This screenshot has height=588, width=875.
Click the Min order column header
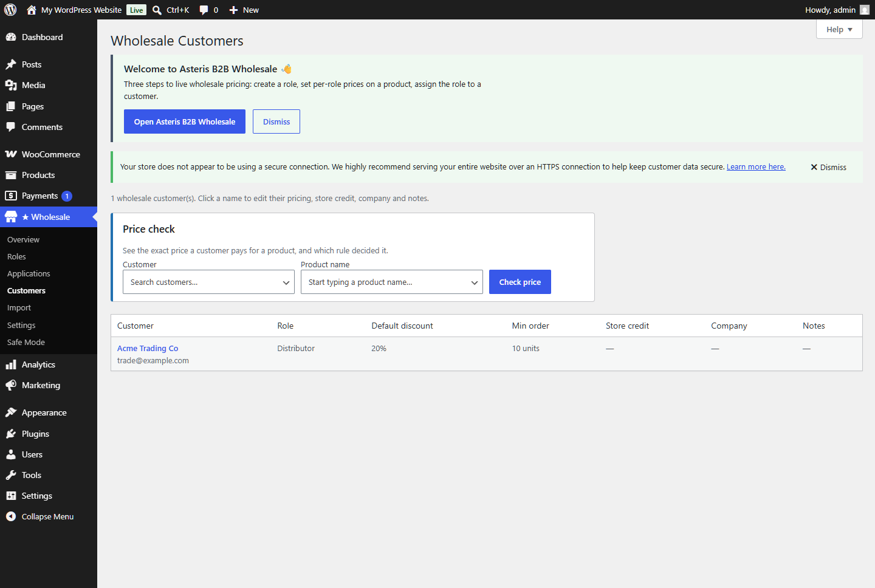[530, 326]
